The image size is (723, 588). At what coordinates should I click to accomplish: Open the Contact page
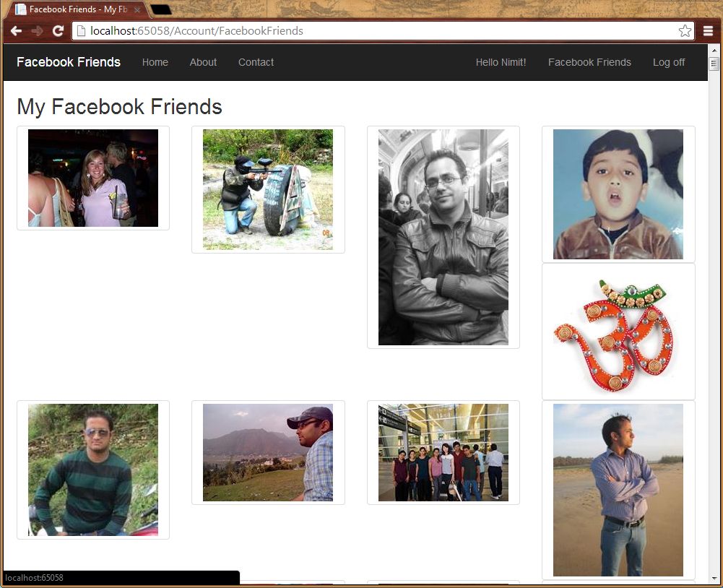point(256,62)
